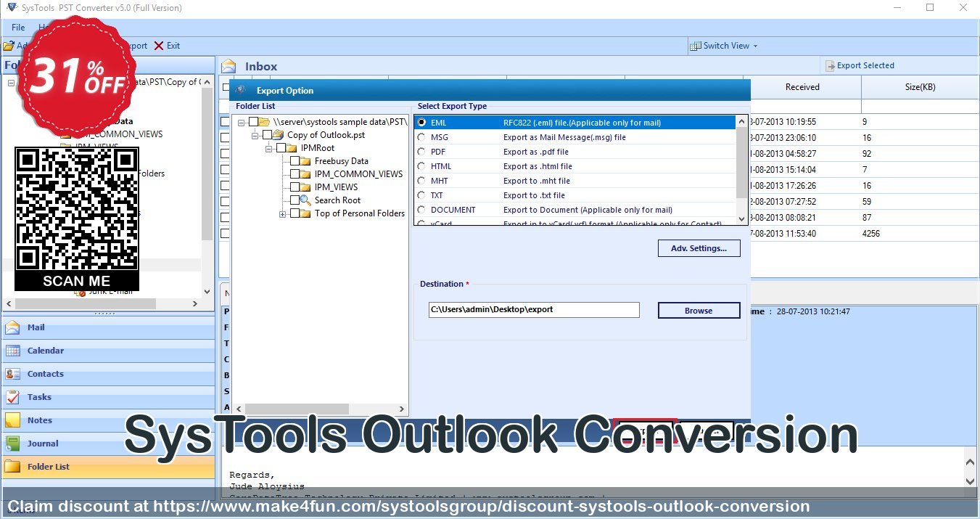This screenshot has width=980, height=519.
Task: Click the Export Option dialog title icon
Action: (x=241, y=91)
